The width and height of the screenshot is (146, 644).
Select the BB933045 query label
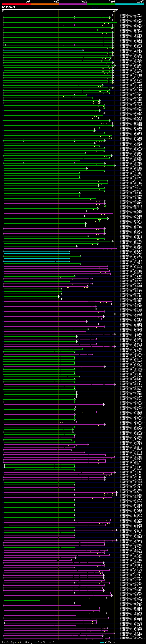(8, 8)
